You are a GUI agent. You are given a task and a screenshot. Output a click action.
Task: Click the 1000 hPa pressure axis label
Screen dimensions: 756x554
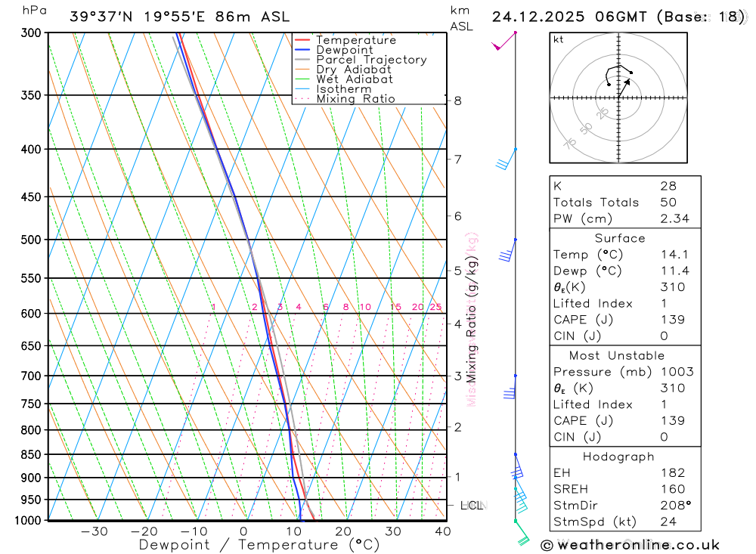pyautogui.click(x=28, y=521)
